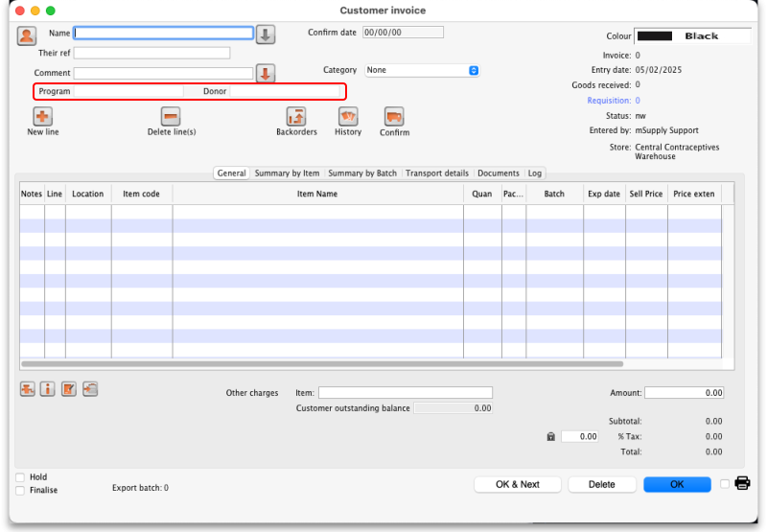The width and height of the screenshot is (767, 532).
Task: Open the History icon
Action: (x=348, y=116)
